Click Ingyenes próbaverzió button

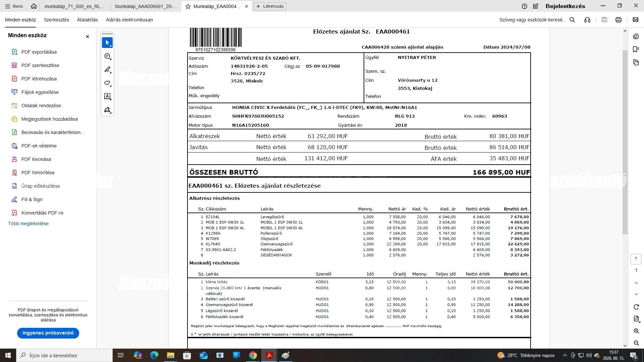(x=48, y=333)
